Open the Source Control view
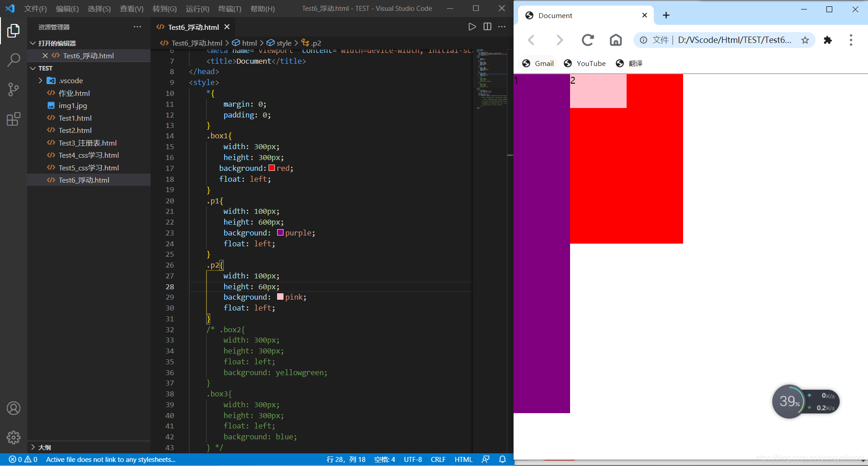 (x=14, y=89)
